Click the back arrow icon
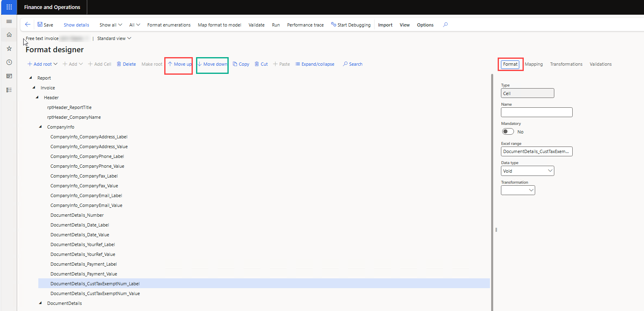This screenshot has height=311, width=644. click(28, 24)
